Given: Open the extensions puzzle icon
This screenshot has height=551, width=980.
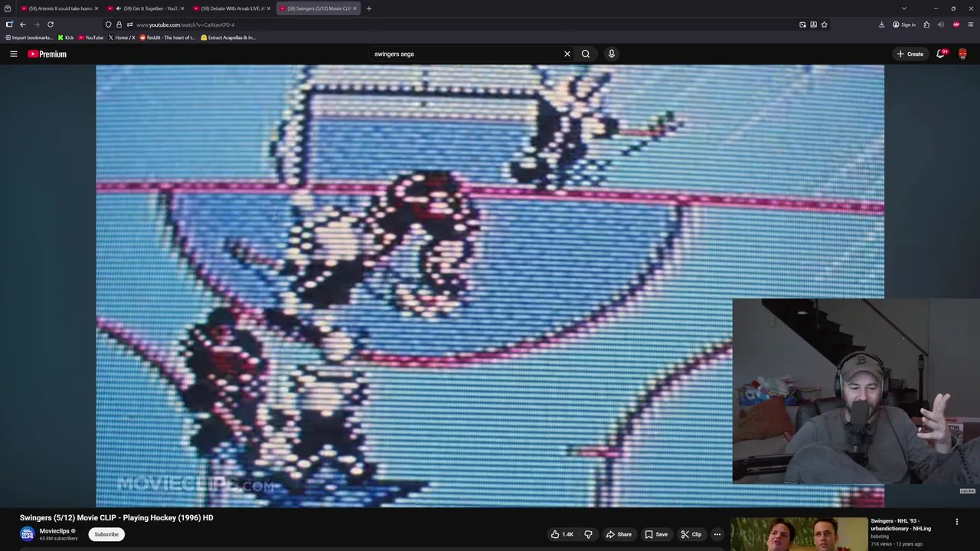Looking at the screenshot, I should pyautogui.click(x=926, y=24).
